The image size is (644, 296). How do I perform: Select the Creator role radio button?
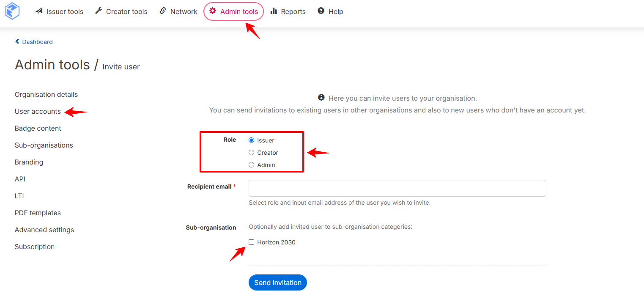coord(251,153)
